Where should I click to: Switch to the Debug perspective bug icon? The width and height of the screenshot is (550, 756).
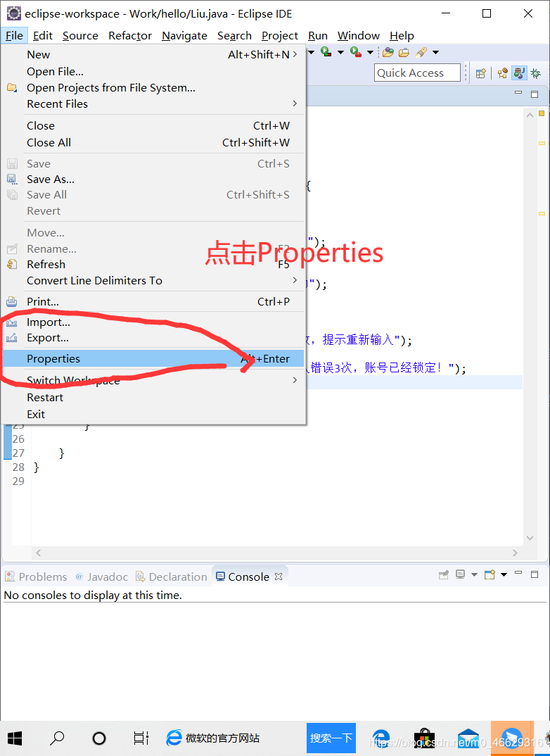(x=535, y=73)
